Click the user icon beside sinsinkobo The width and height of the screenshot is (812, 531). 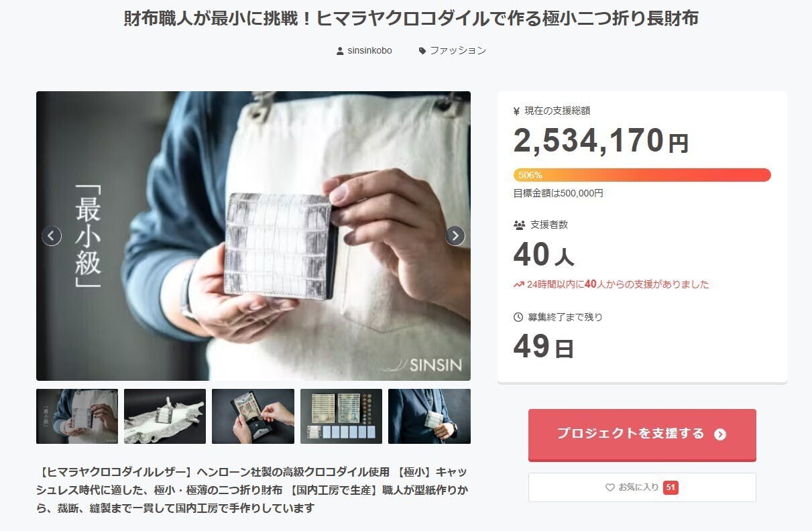pyautogui.click(x=340, y=51)
